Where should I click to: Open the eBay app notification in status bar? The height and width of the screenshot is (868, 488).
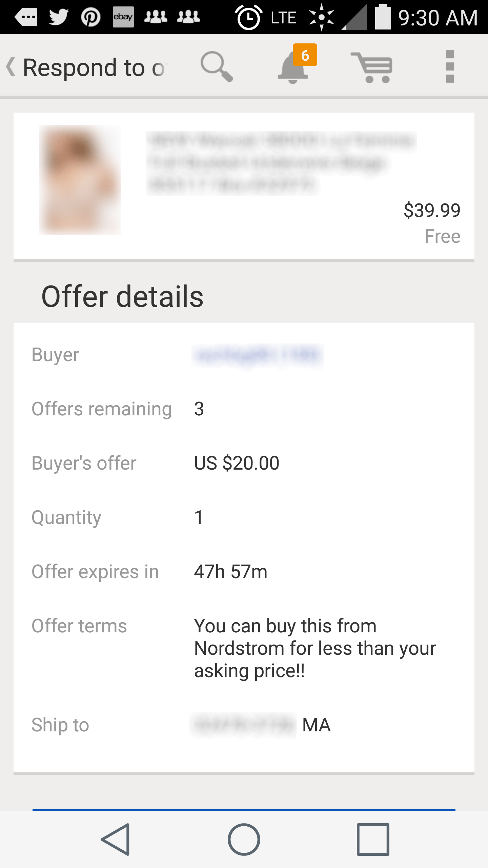click(123, 16)
